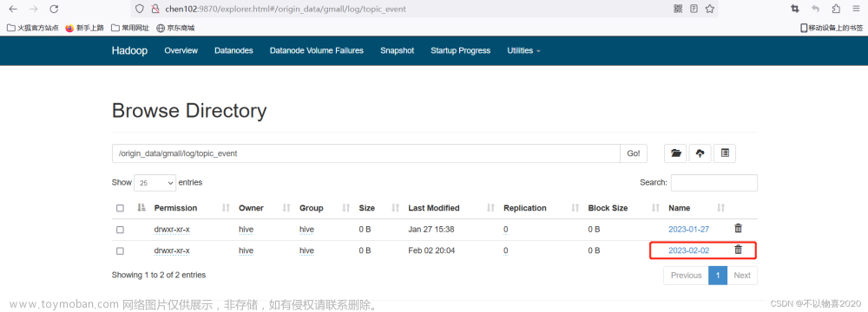Click the browser forward arrow
The height and width of the screenshot is (312, 868).
33,9
